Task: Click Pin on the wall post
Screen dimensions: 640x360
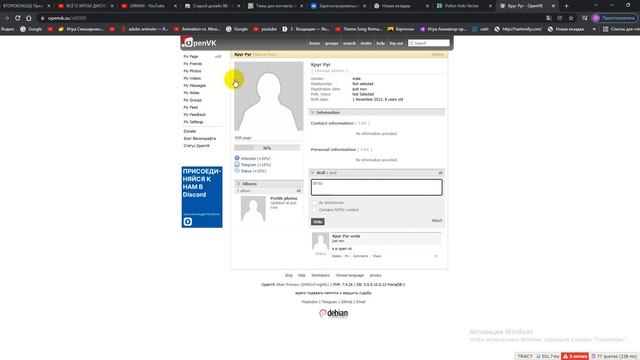Action: (347, 256)
